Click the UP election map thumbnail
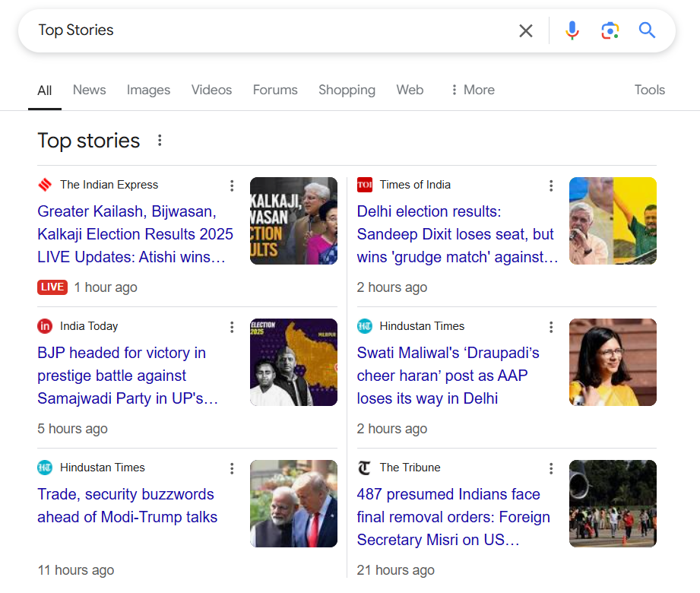 [x=293, y=362]
